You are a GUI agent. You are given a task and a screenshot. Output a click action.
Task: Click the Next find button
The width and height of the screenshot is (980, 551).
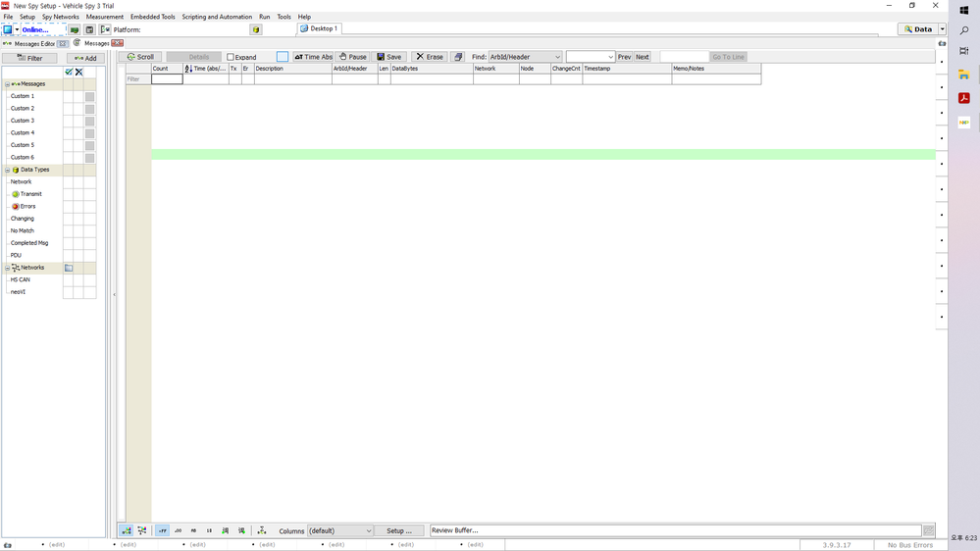click(643, 57)
